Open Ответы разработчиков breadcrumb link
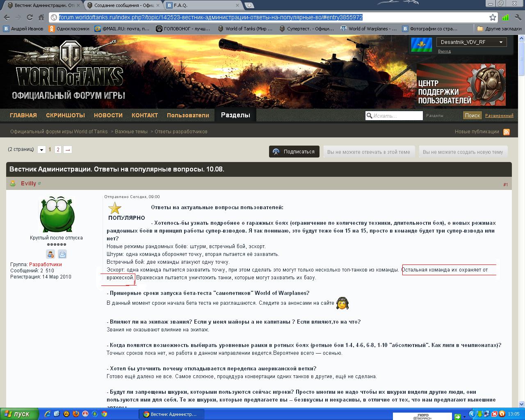This screenshot has width=525, height=420. point(181,132)
